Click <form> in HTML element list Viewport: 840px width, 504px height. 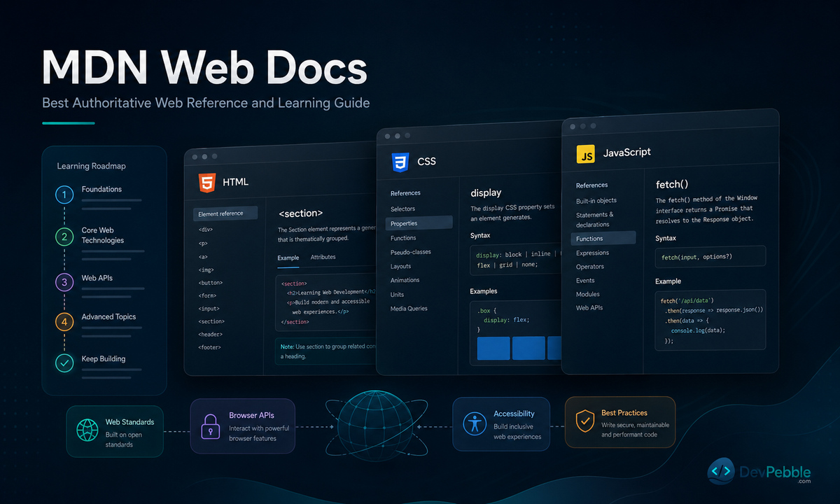click(207, 295)
